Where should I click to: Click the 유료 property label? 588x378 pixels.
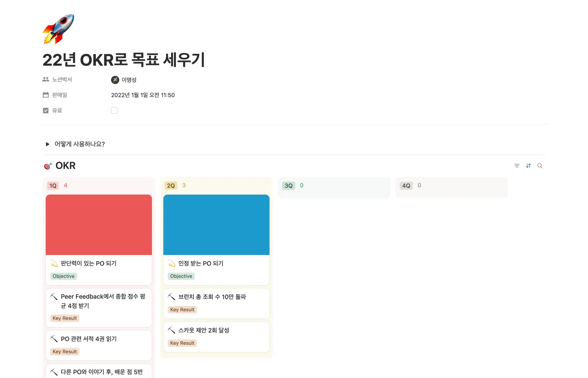(x=57, y=111)
